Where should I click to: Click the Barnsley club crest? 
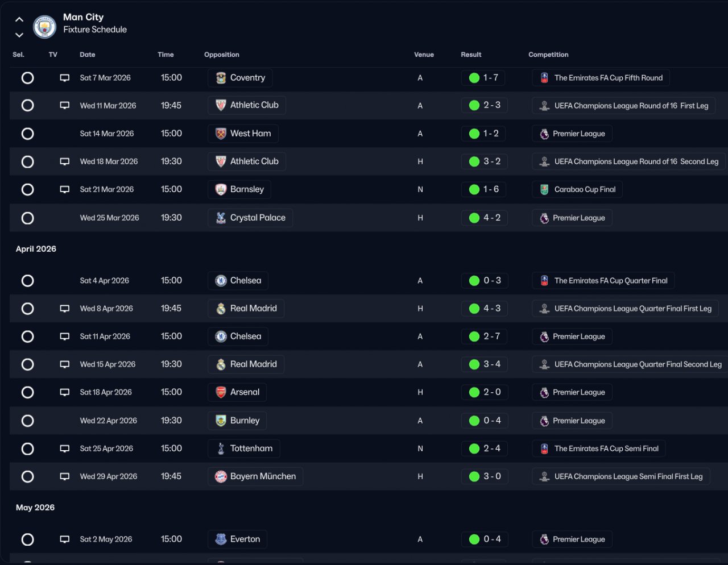221,189
